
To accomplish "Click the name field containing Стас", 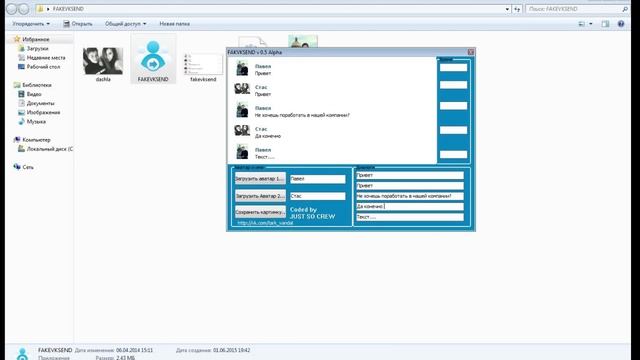I will click(318, 196).
